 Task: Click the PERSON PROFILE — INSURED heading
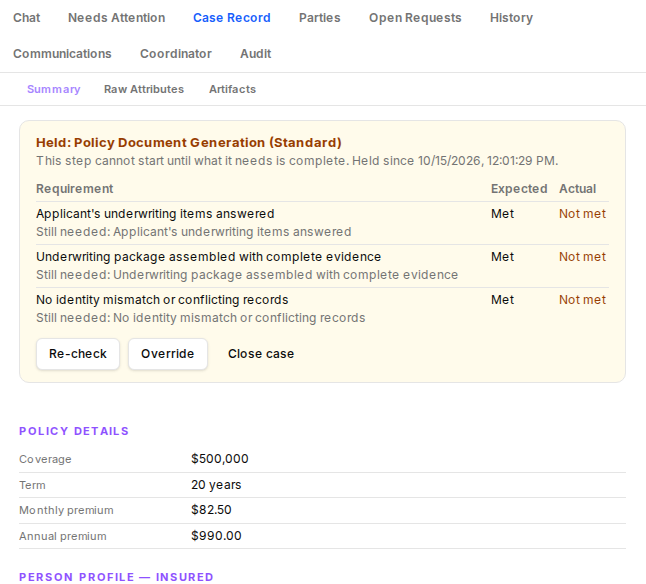pyautogui.click(x=116, y=577)
